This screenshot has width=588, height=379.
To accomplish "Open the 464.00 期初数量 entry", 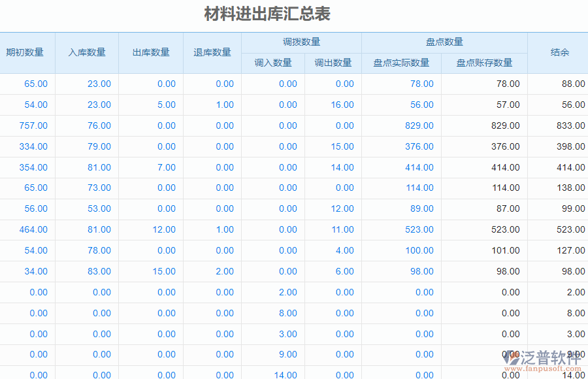I will coord(34,229).
